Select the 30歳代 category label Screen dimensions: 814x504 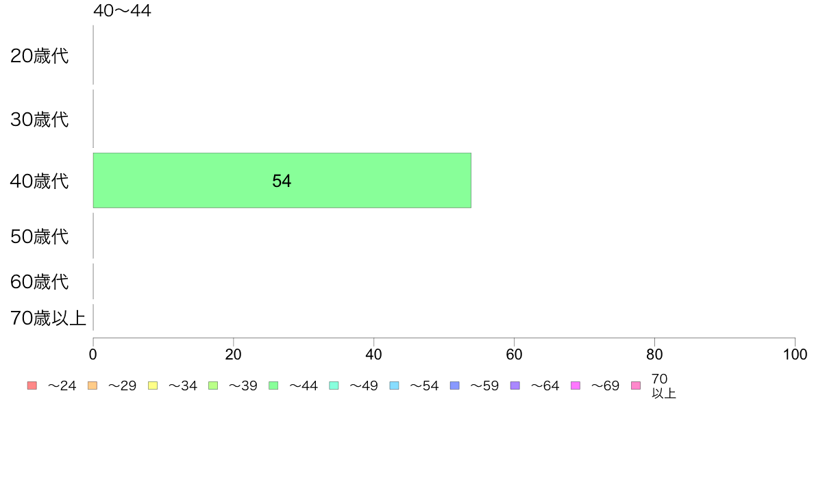tap(40, 119)
